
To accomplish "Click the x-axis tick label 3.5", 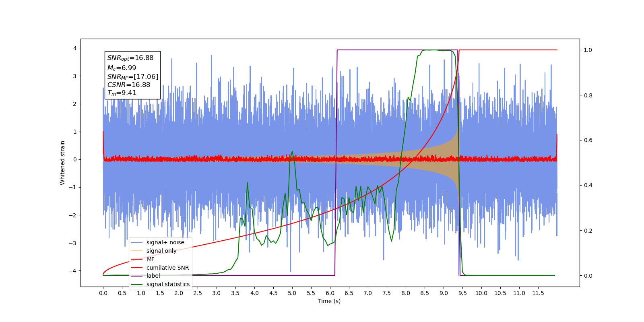I will (x=235, y=293).
